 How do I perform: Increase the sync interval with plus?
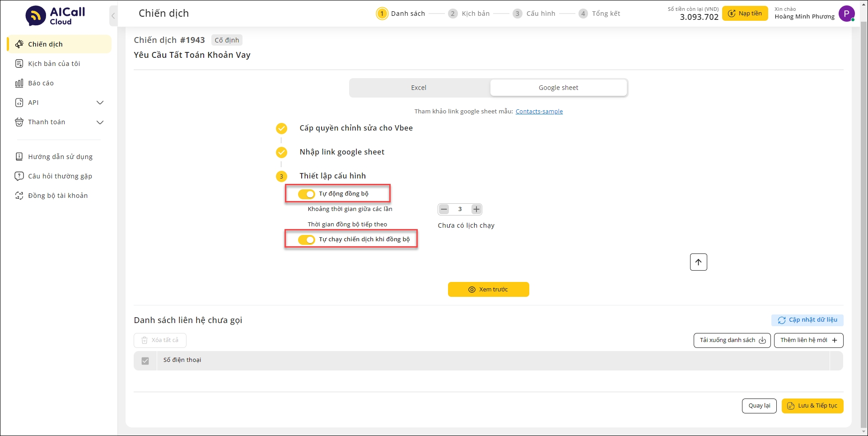click(x=476, y=209)
